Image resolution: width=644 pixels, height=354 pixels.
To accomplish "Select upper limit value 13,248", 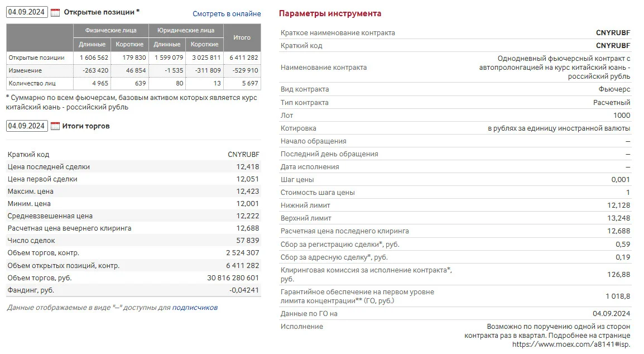I will click(x=618, y=218).
